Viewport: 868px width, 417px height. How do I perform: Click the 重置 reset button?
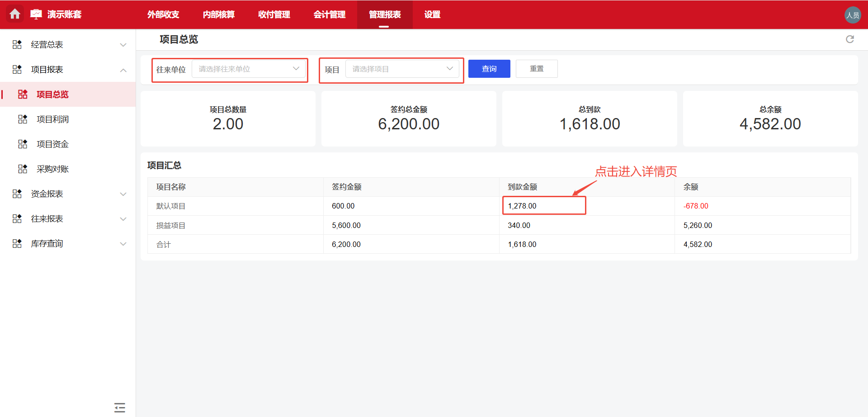(537, 68)
